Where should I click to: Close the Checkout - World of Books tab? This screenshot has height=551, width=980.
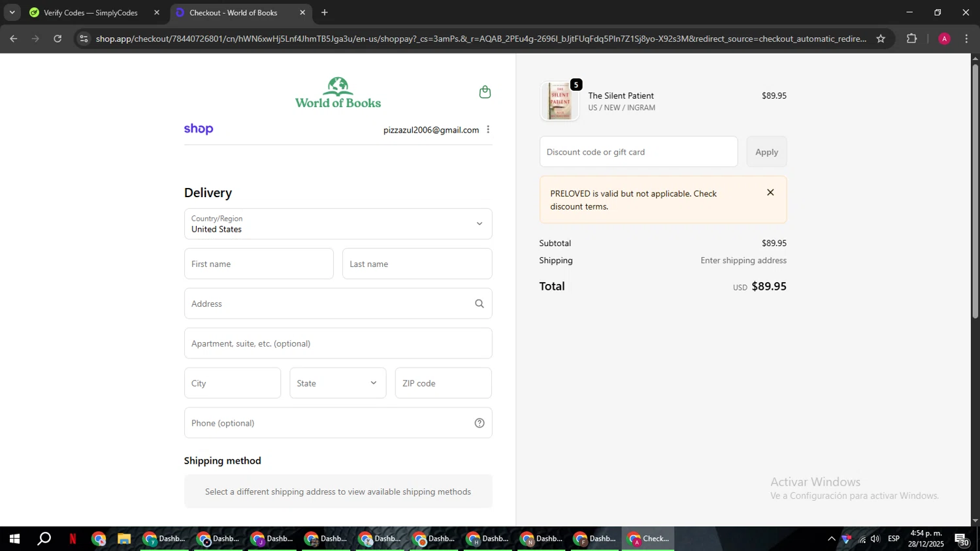302,12
